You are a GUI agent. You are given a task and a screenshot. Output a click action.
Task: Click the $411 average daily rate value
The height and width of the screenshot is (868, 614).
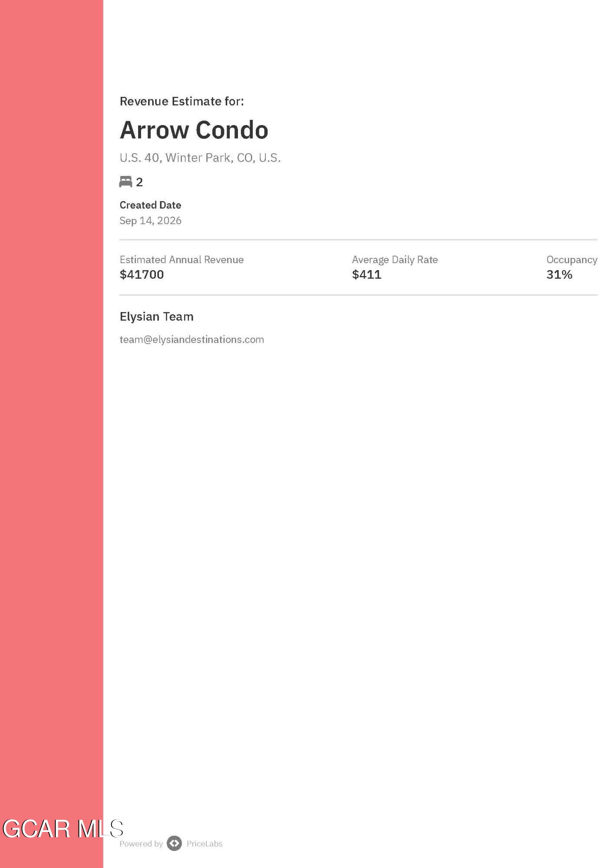tap(366, 274)
